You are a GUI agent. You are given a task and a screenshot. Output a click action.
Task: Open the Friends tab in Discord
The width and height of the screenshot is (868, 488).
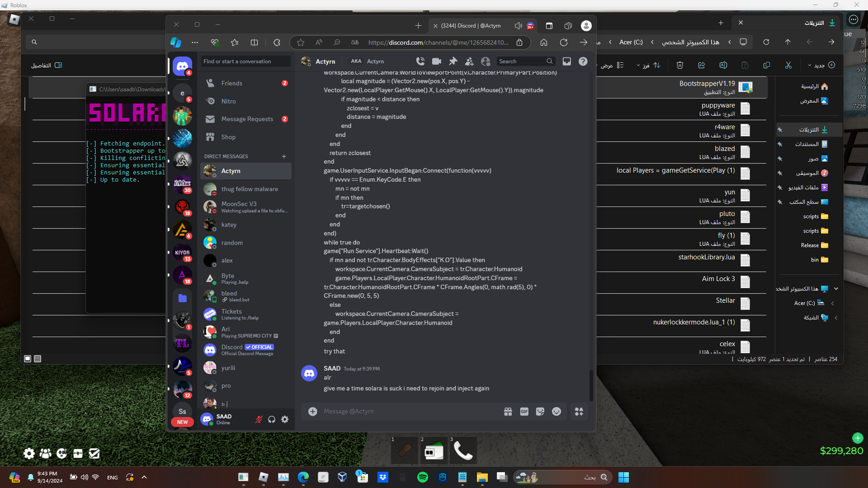232,84
